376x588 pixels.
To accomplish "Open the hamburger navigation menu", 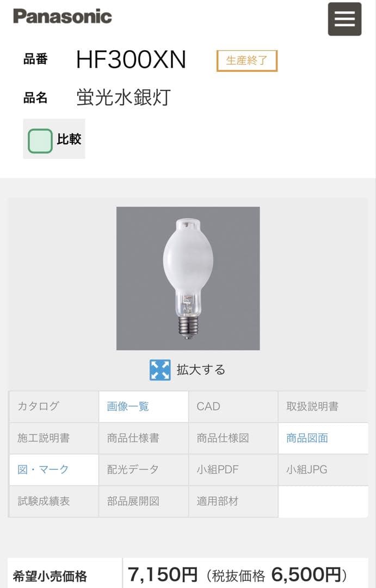I will [344, 19].
